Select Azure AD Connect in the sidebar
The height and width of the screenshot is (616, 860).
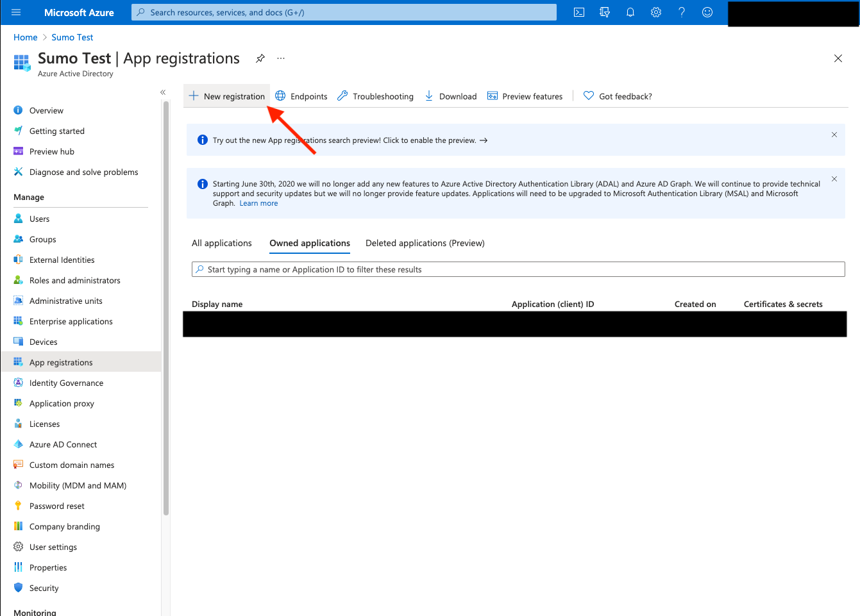click(x=62, y=444)
